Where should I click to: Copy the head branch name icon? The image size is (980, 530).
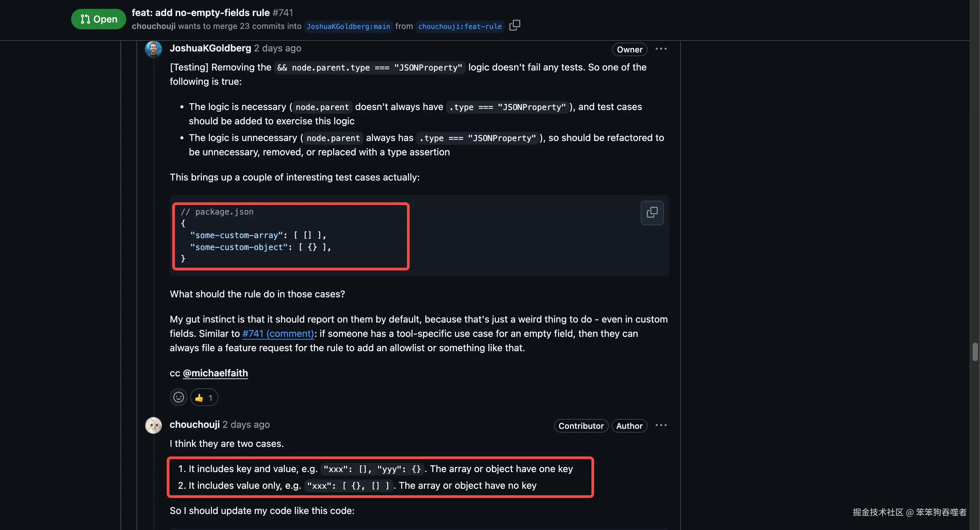click(x=514, y=26)
